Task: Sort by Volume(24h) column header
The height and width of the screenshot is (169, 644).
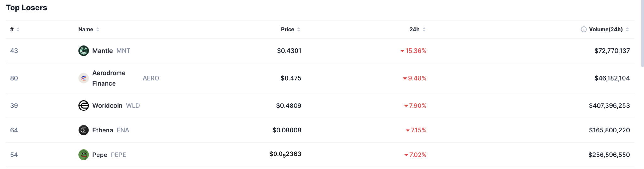Action: 606,29
